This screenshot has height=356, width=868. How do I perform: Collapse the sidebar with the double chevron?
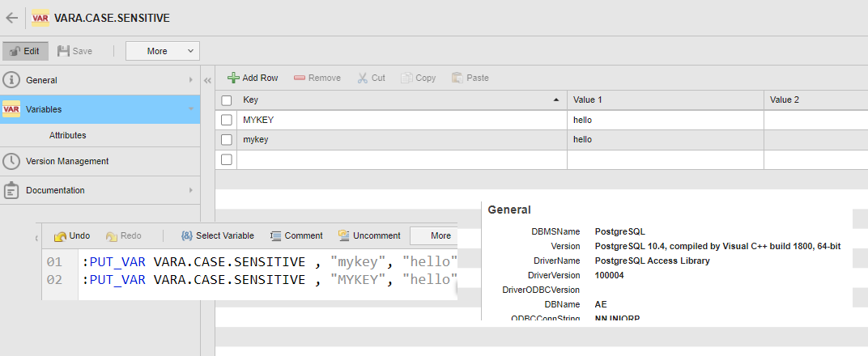[x=207, y=81]
